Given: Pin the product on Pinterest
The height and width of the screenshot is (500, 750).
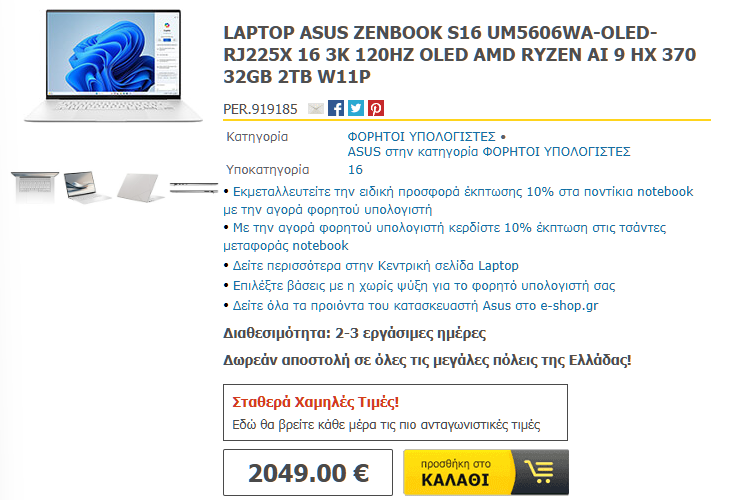Looking at the screenshot, I should click(x=375, y=109).
